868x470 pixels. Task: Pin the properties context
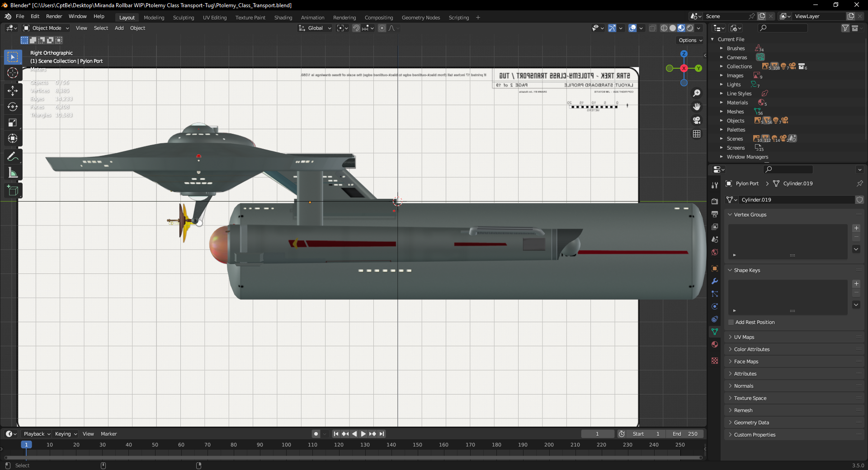(x=859, y=183)
